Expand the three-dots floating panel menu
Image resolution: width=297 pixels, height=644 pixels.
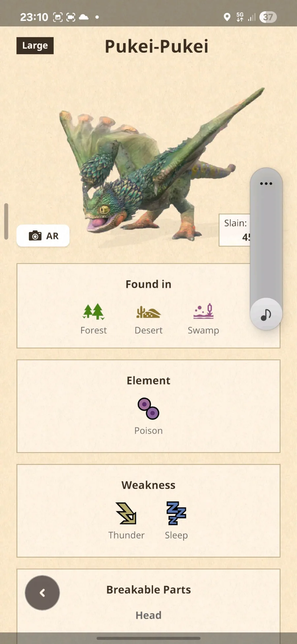(x=266, y=183)
